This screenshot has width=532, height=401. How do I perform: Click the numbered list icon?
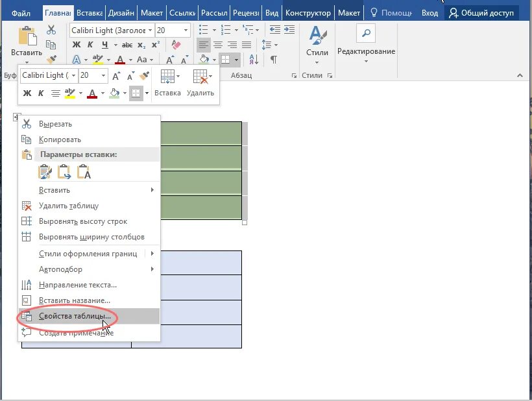[x=226, y=30]
